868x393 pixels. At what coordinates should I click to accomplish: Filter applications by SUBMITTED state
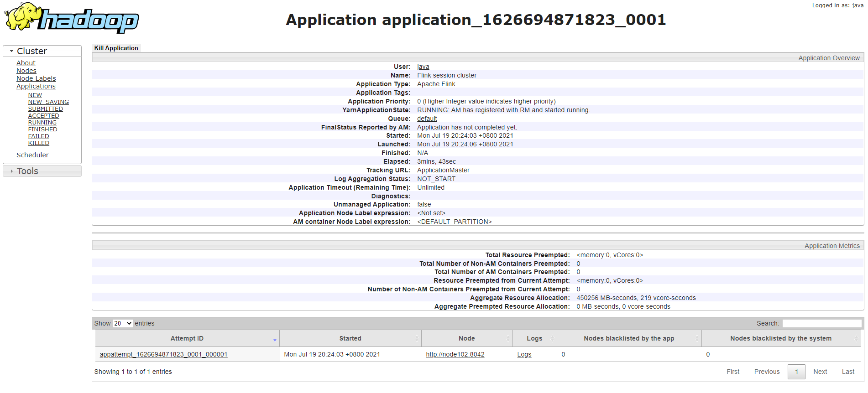[x=45, y=109]
